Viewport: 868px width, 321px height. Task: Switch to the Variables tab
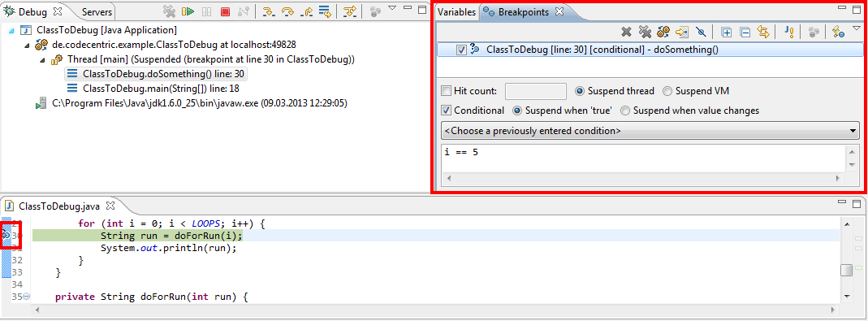(456, 11)
